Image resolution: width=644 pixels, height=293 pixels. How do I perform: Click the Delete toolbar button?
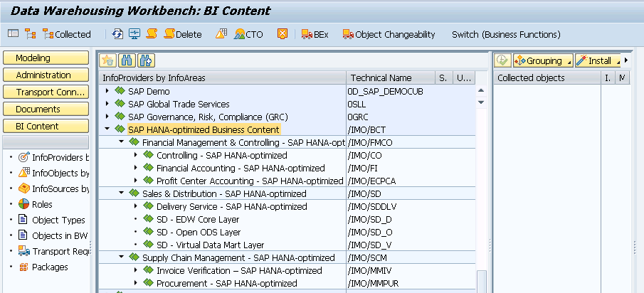[x=183, y=34]
